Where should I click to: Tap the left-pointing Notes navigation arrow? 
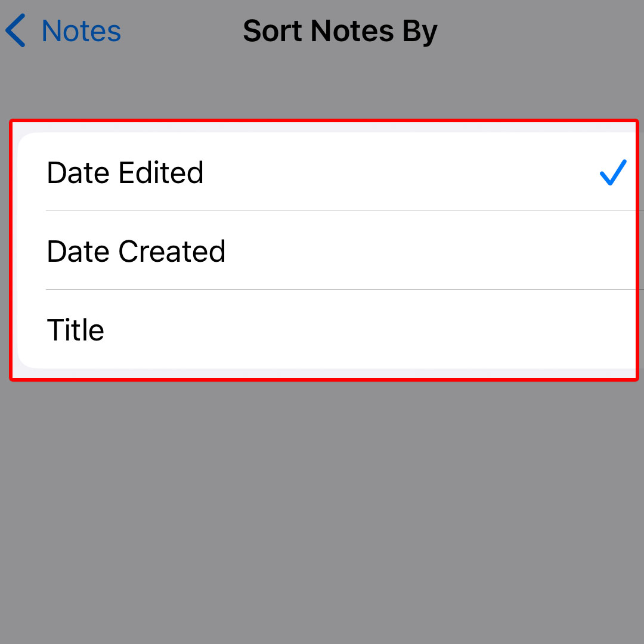coord(15,30)
